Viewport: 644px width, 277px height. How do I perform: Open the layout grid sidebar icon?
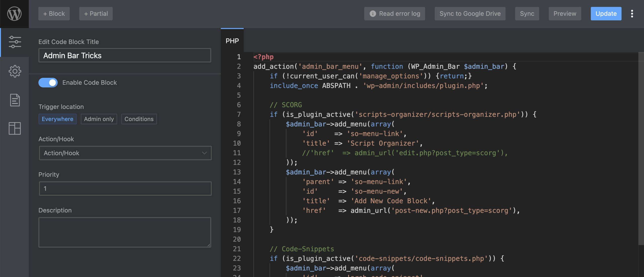15,128
